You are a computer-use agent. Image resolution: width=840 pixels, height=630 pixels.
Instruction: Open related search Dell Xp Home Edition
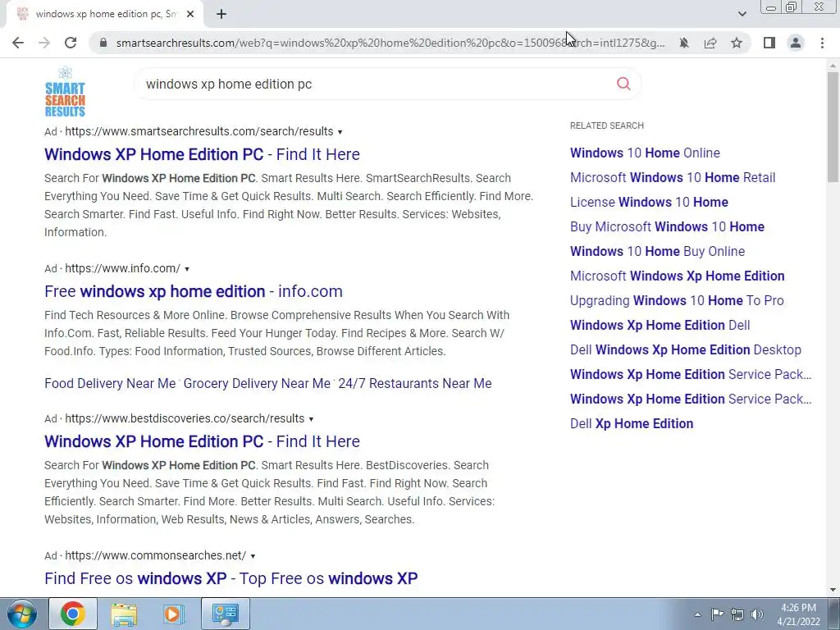point(632,424)
